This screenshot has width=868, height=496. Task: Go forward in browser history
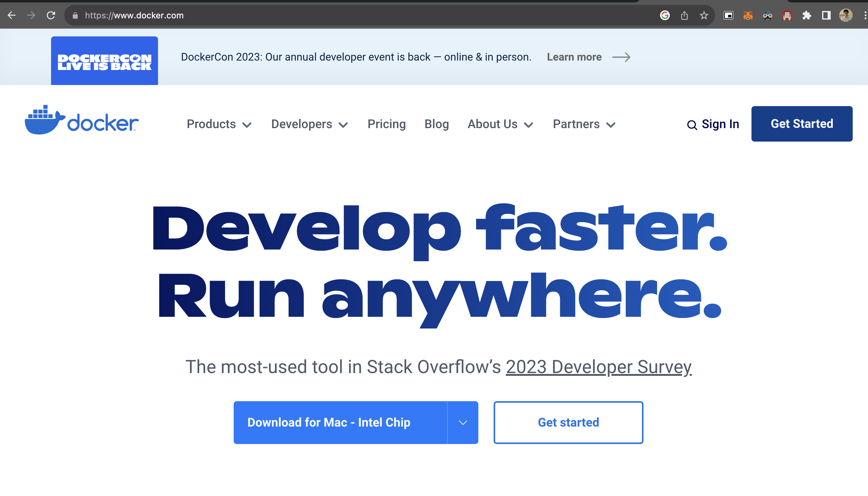pos(31,15)
